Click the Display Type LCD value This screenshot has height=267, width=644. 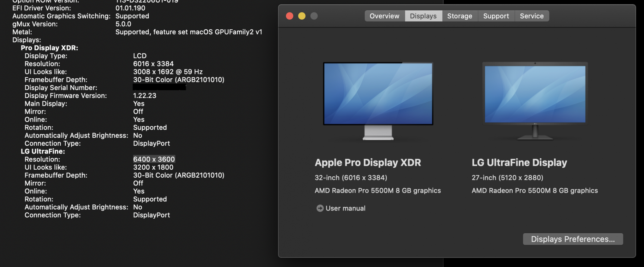pos(140,56)
